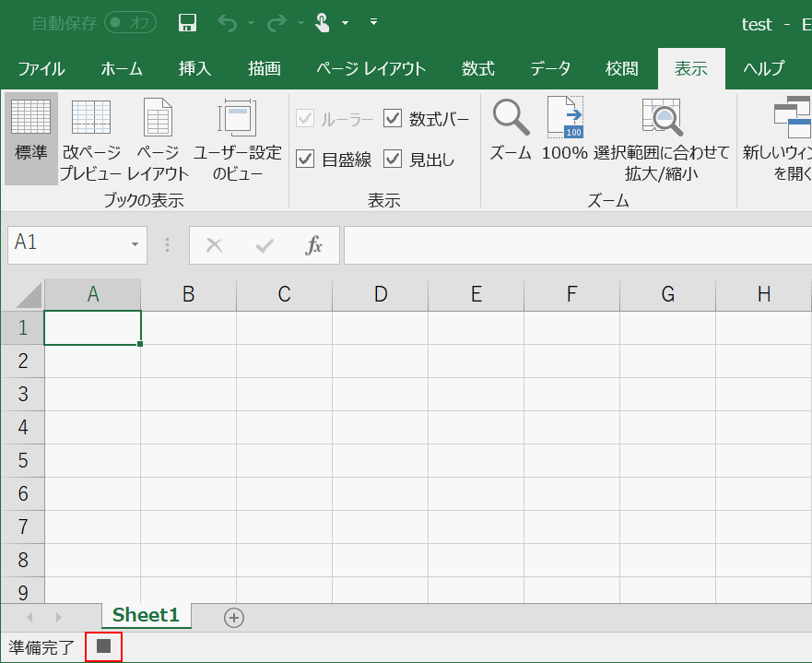Open the Quick Access Toolbar customize menu
The image size is (812, 663).
(373, 22)
